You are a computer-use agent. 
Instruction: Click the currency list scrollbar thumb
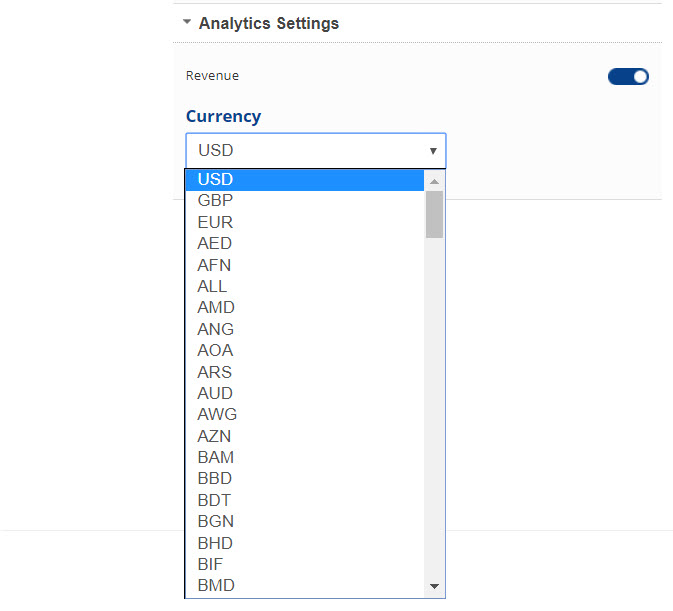[434, 214]
